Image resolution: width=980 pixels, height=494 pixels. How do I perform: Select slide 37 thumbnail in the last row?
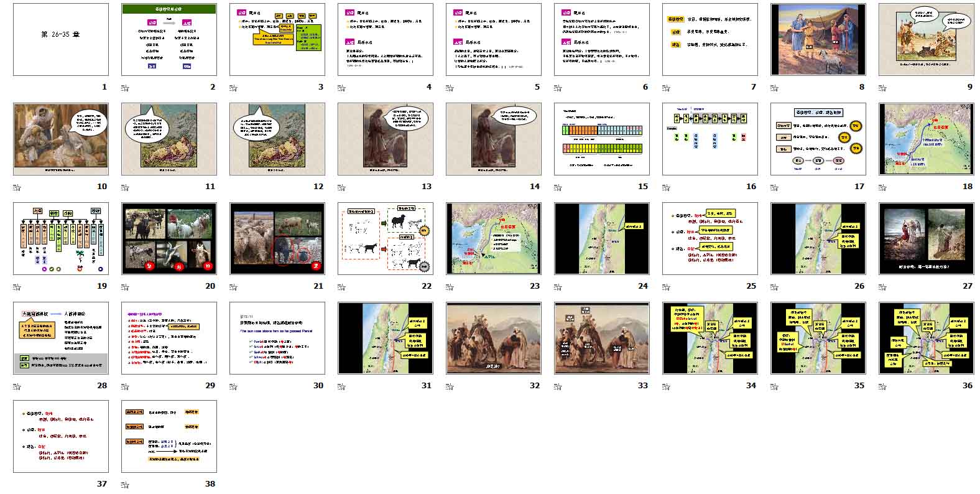[x=60, y=436]
